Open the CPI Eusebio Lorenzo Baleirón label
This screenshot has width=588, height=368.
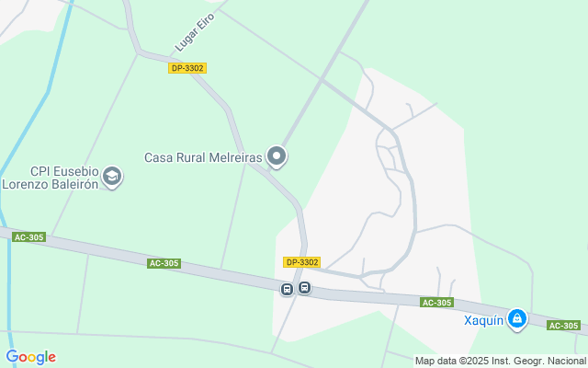coord(51,178)
